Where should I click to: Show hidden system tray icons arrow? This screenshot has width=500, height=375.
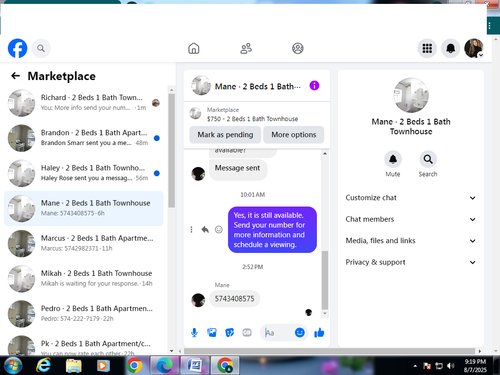tap(415, 366)
